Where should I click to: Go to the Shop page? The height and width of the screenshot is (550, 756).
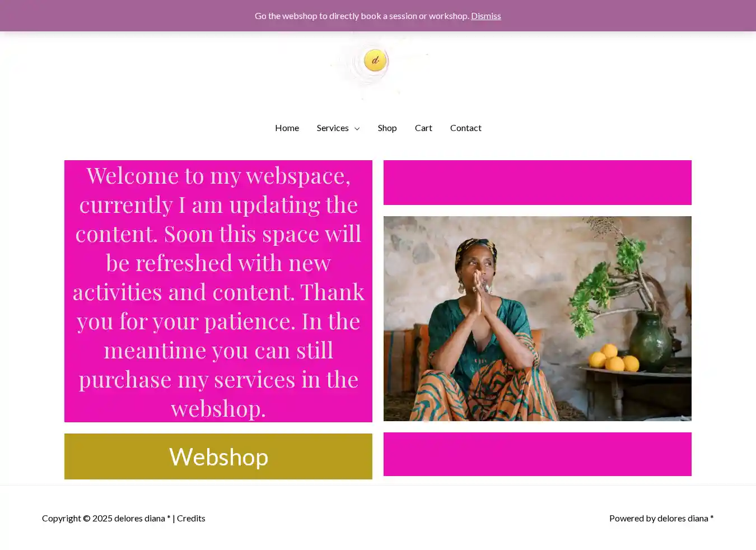pyautogui.click(x=387, y=128)
